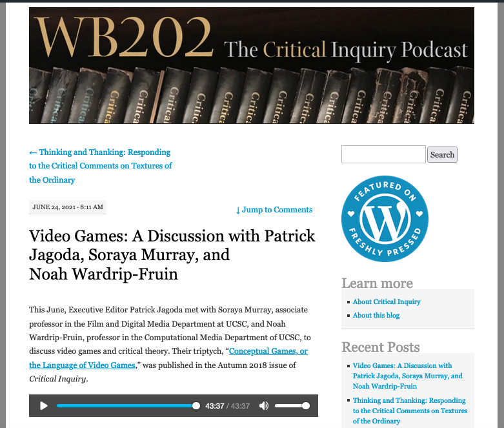Open Conceptual Games article link
The width and height of the screenshot is (504, 428).
pyautogui.click(x=268, y=351)
